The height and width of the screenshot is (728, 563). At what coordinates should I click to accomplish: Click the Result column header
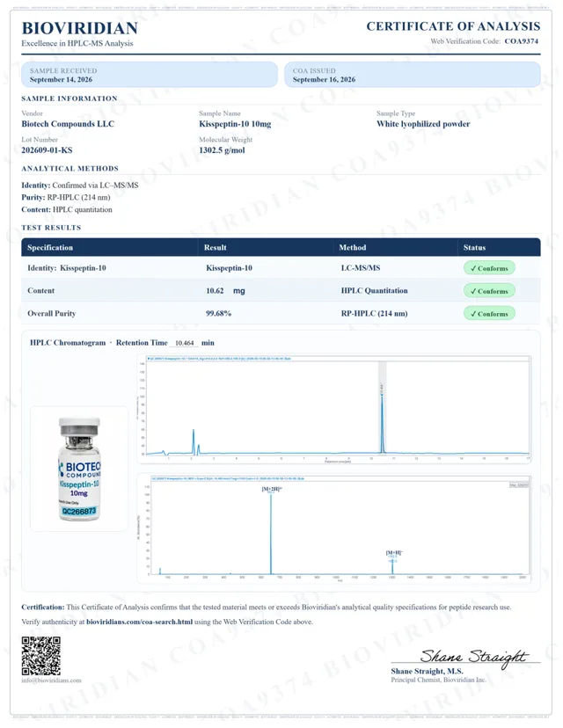[215, 247]
